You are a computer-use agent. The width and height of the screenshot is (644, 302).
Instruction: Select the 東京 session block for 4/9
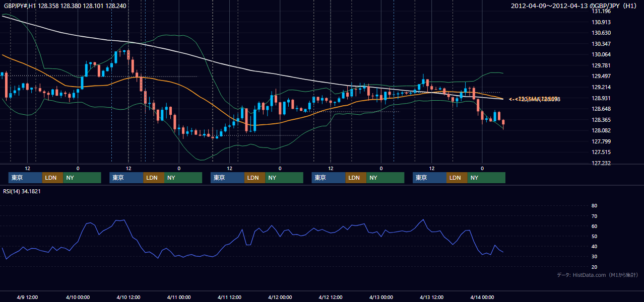coord(25,178)
